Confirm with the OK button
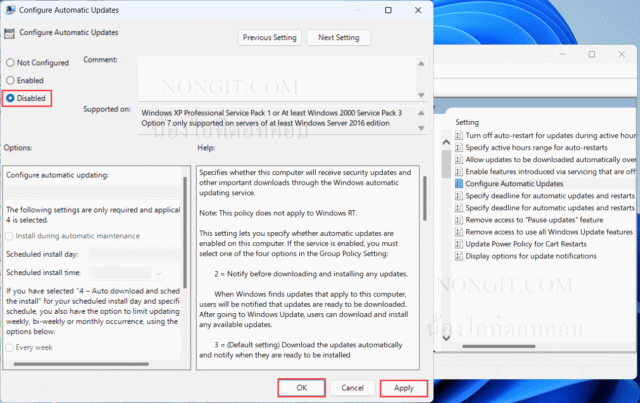Viewport: 640px width, 403px height. point(302,388)
